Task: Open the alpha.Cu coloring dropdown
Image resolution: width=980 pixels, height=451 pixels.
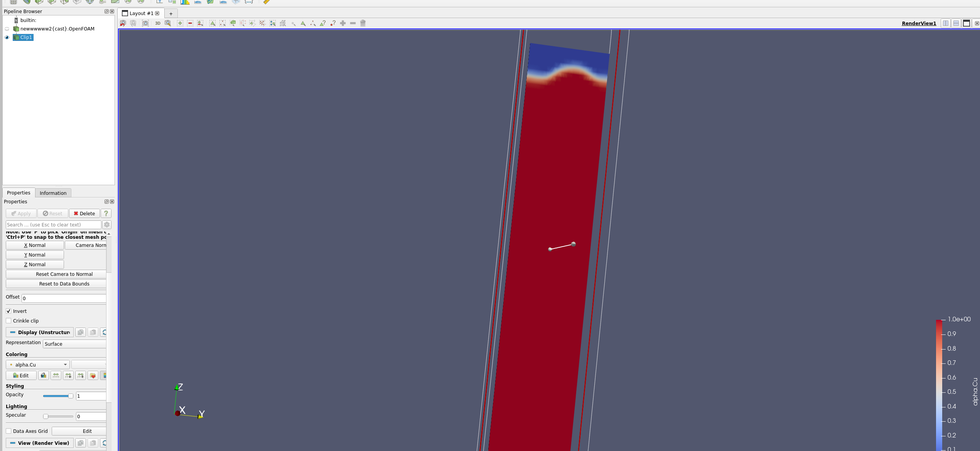Action: click(38, 365)
